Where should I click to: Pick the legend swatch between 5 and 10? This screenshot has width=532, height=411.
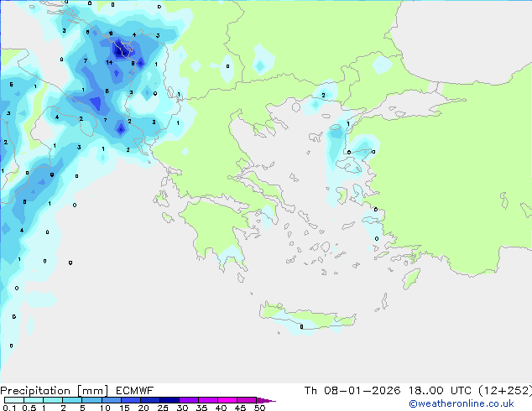coord(91,400)
